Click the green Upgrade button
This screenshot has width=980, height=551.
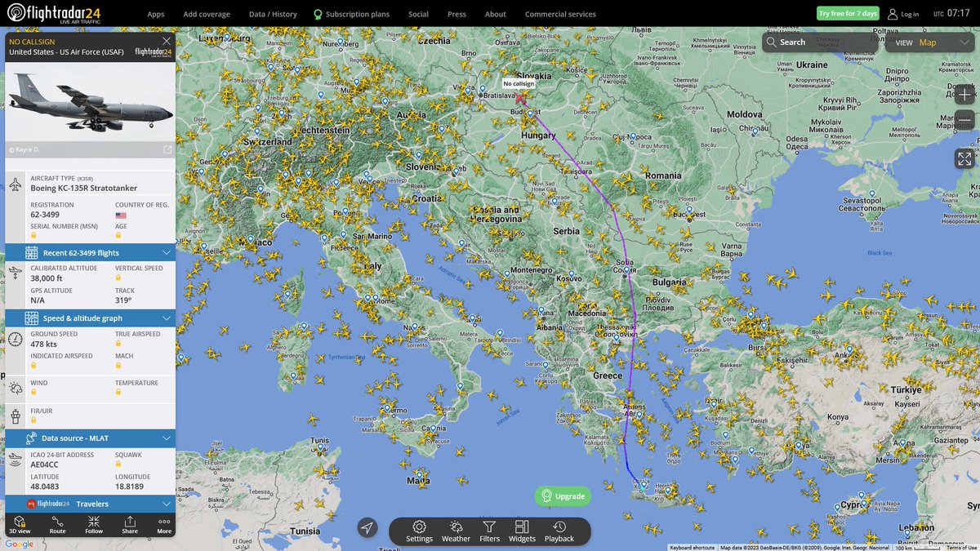point(563,495)
